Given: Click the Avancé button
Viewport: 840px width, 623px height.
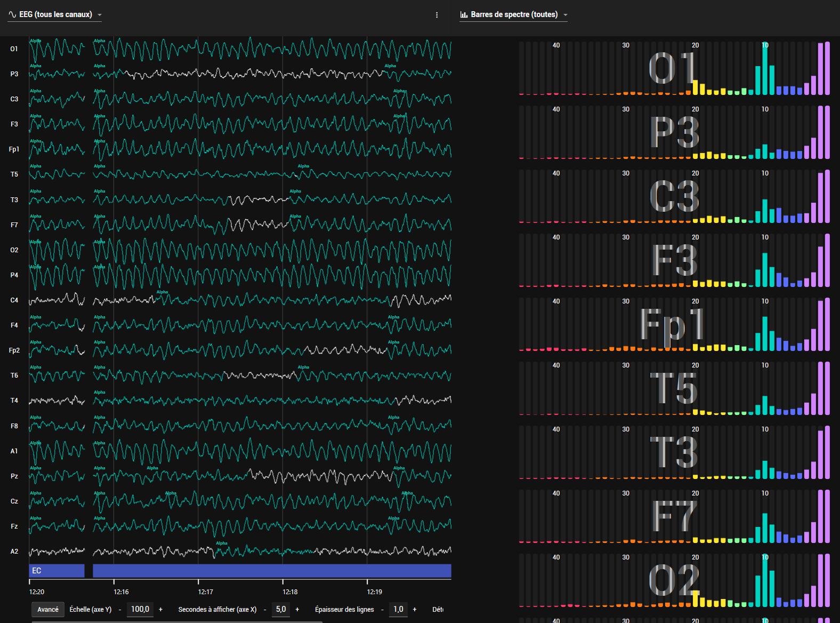Looking at the screenshot, I should click(x=48, y=609).
